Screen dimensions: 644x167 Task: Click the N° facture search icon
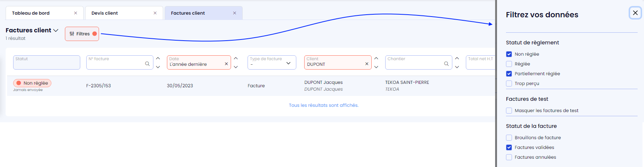coord(147,64)
